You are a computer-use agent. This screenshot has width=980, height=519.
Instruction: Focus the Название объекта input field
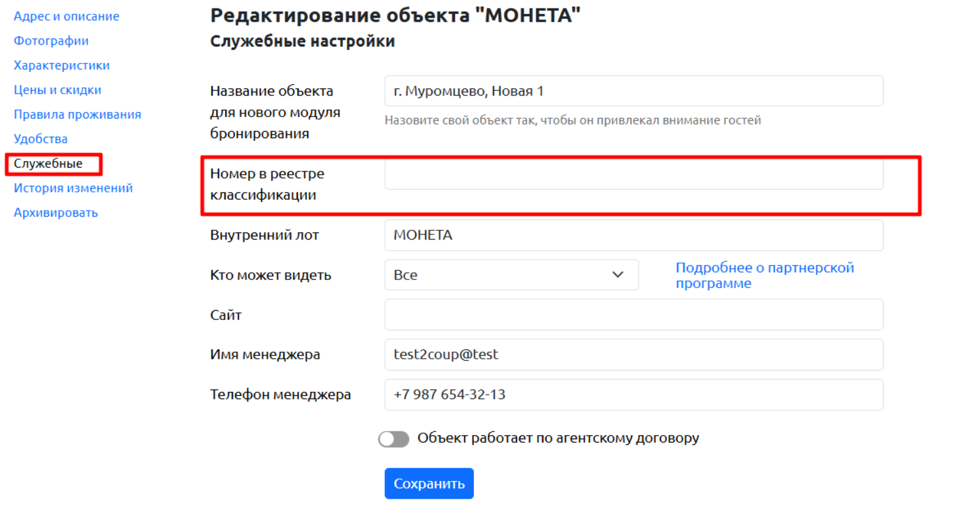(634, 91)
